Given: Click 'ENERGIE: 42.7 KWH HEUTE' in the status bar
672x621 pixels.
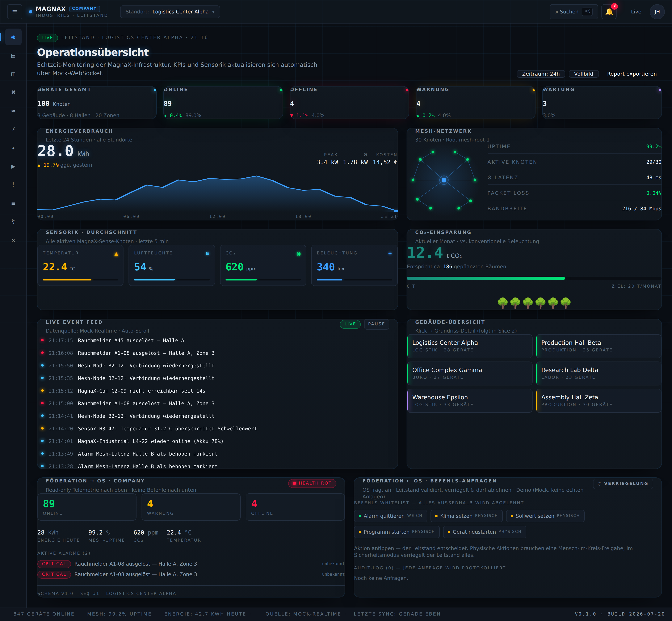Looking at the screenshot, I should [205, 614].
